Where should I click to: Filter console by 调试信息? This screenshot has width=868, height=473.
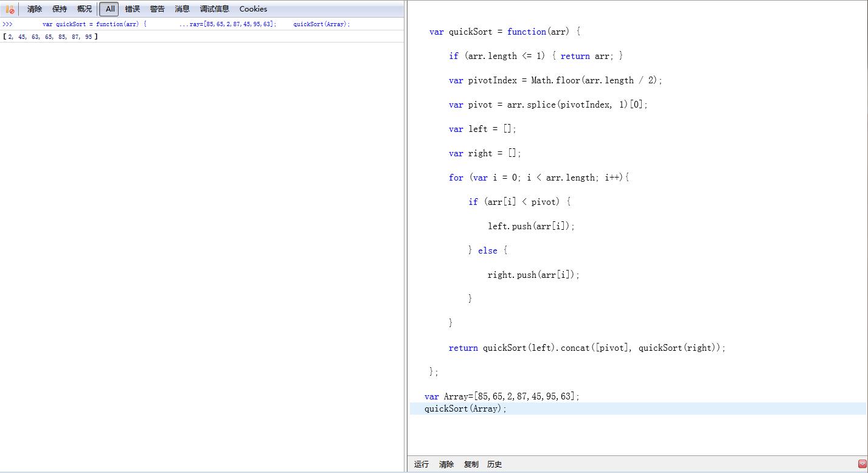pos(215,9)
